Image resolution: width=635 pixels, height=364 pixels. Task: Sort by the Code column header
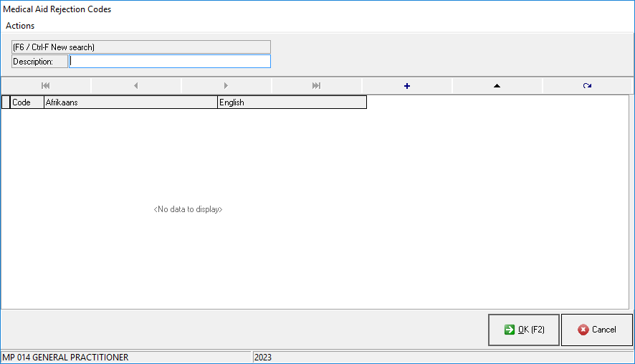point(27,102)
